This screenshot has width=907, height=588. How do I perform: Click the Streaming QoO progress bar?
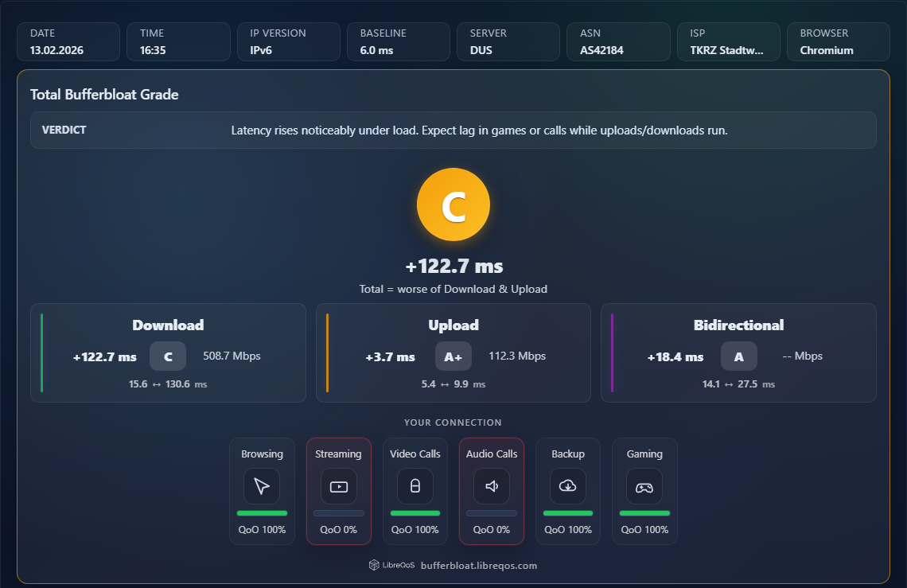[x=339, y=513]
